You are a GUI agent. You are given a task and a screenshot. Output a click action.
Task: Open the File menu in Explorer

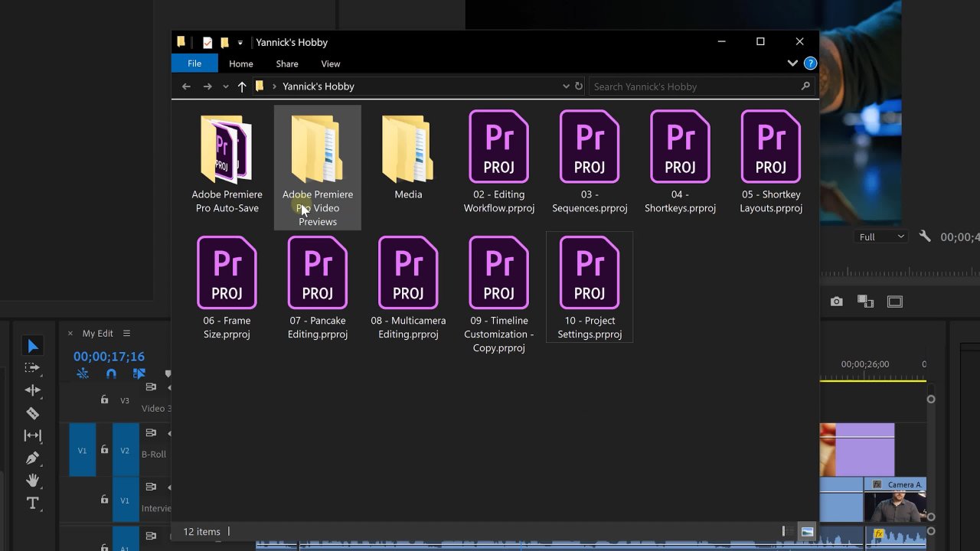[x=194, y=64]
